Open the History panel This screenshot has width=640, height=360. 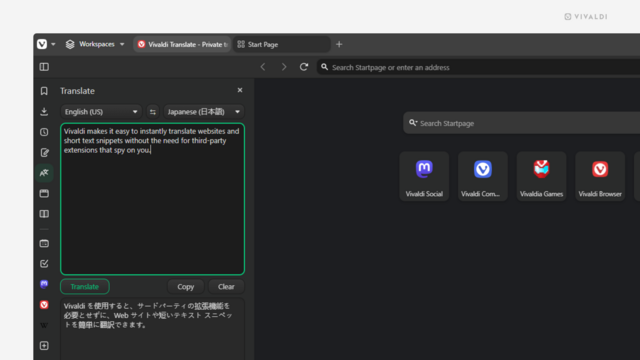44,132
